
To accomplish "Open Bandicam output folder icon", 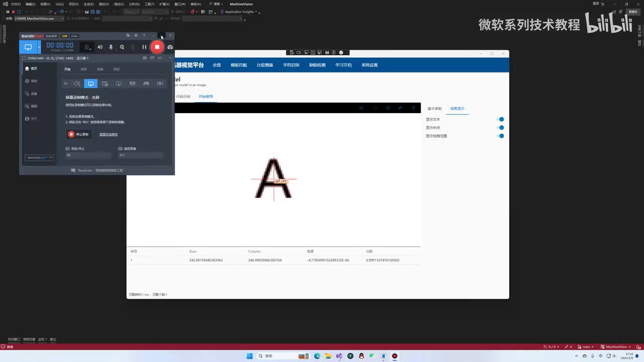I will coord(128,36).
